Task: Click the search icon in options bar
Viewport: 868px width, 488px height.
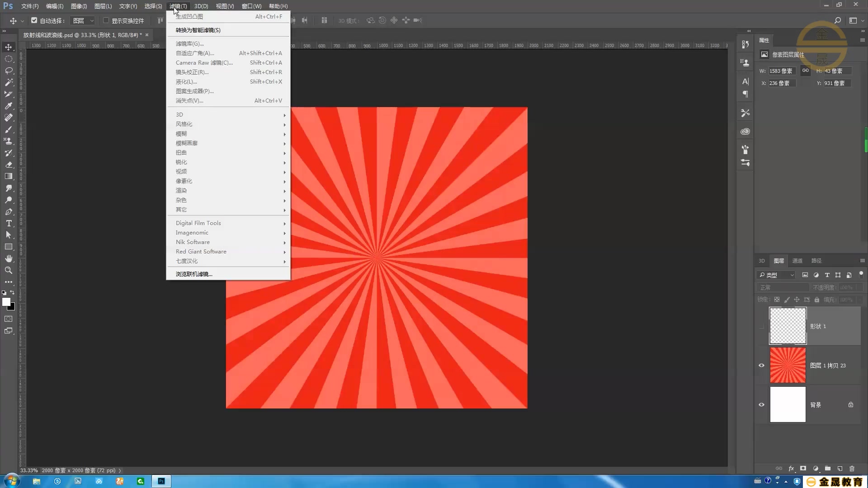Action: point(837,20)
